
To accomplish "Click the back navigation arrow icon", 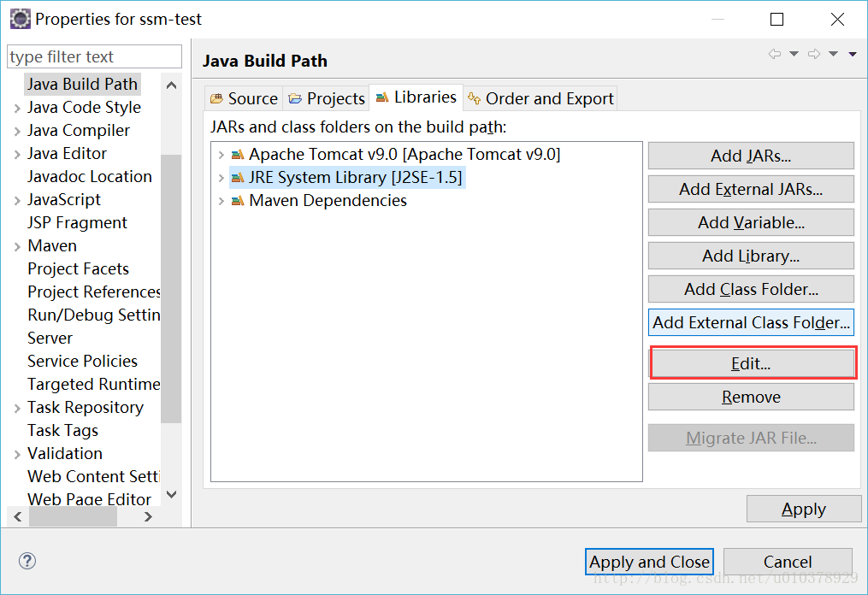I will pos(775,54).
